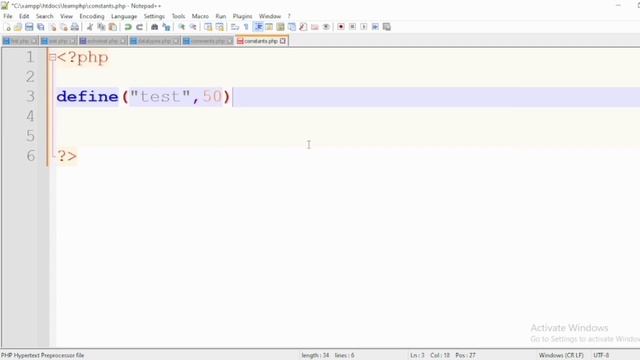Image resolution: width=640 pixels, height=360 pixels.
Task: Open the Tools menu
Action: coord(178,16)
